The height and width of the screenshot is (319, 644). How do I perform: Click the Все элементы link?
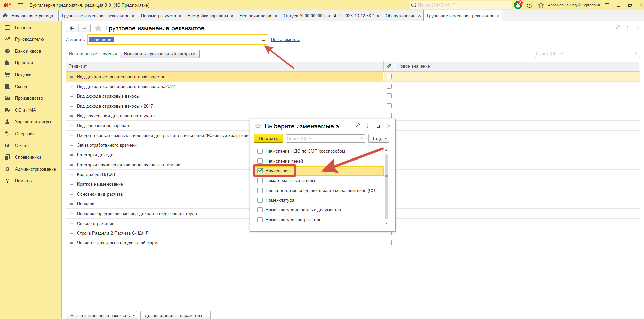tap(285, 40)
